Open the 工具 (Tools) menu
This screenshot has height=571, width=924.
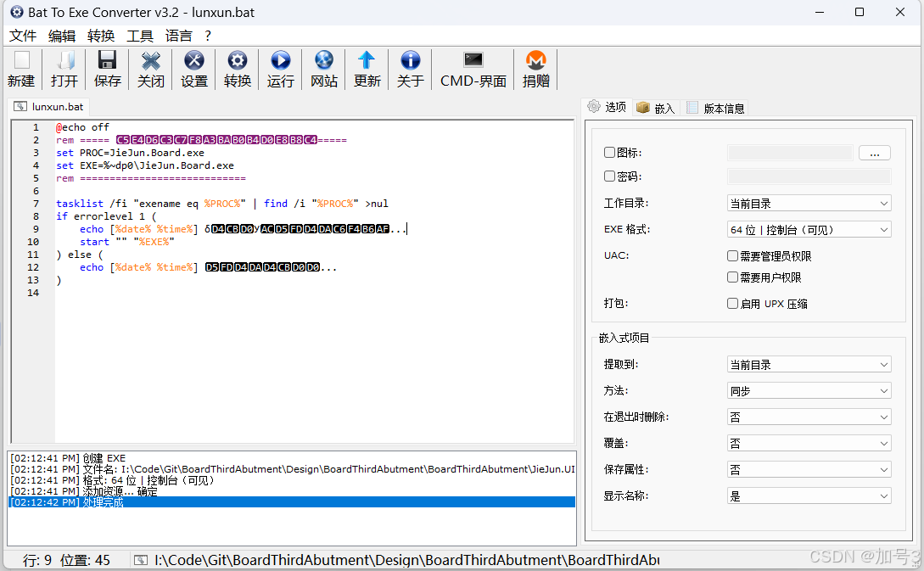[140, 36]
